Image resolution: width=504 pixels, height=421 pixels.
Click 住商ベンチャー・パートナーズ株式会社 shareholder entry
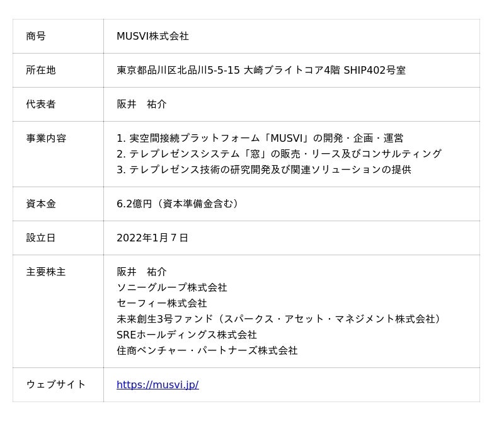click(x=207, y=350)
